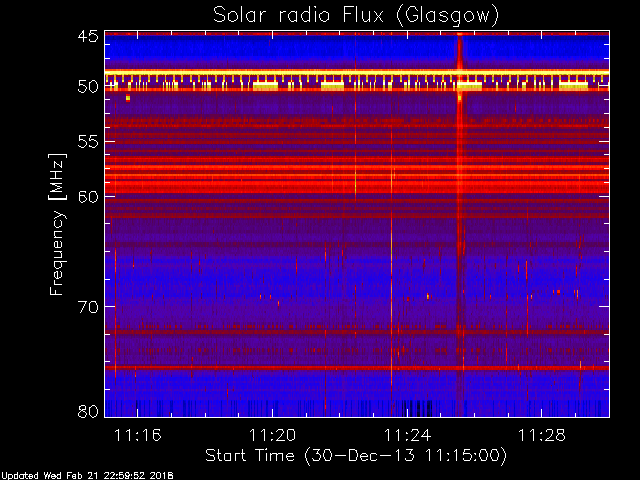Click the 80 MHz frequency label
This screenshot has width=640, height=480.
(x=88, y=411)
